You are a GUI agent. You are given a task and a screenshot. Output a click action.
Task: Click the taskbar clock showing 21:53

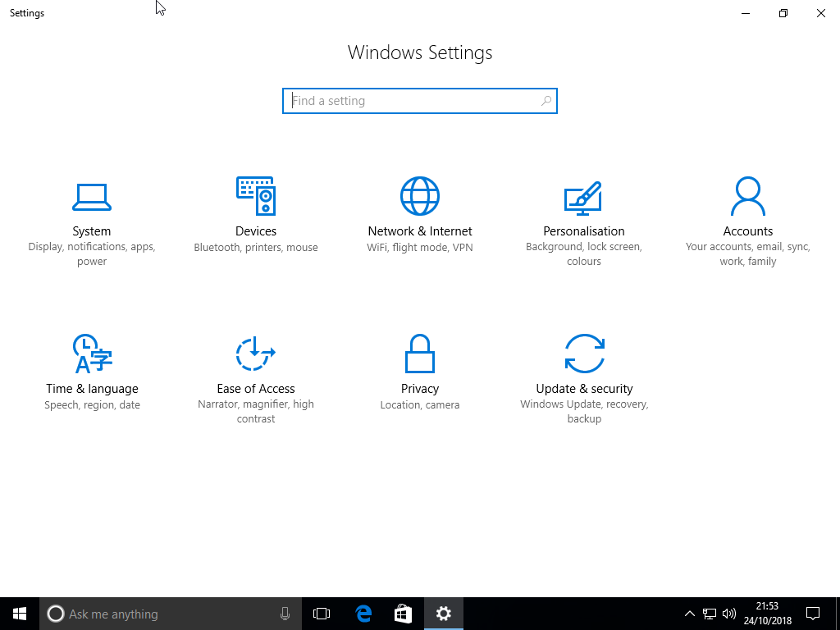[x=767, y=614]
